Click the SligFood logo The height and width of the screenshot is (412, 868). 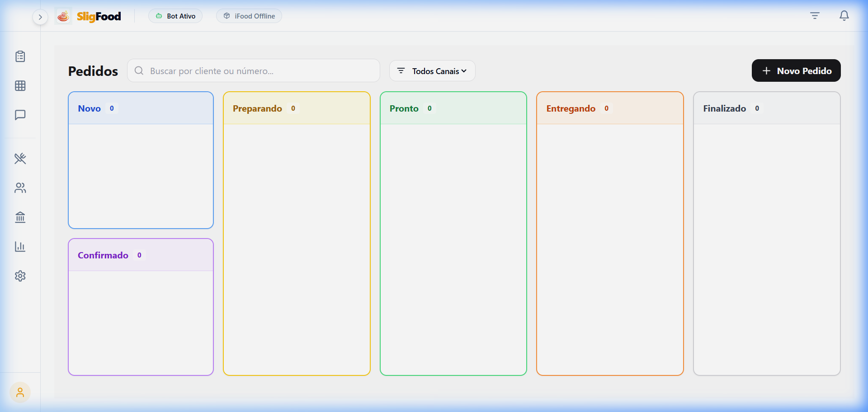90,16
